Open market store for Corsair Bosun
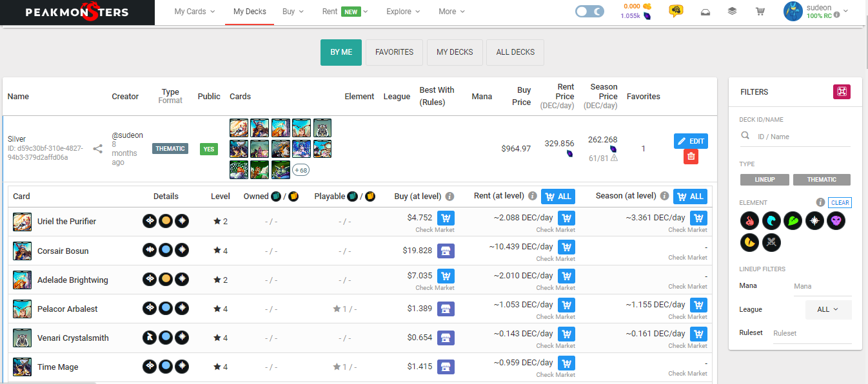 click(x=446, y=251)
